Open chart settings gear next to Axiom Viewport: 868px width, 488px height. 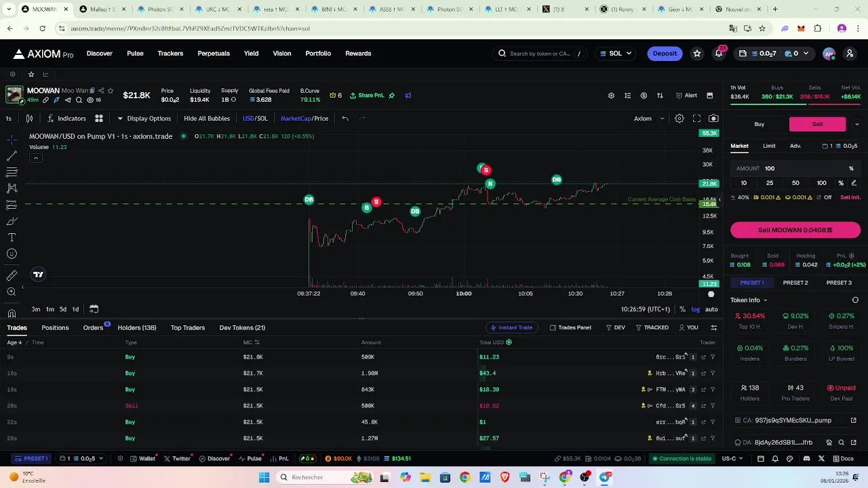tap(679, 119)
